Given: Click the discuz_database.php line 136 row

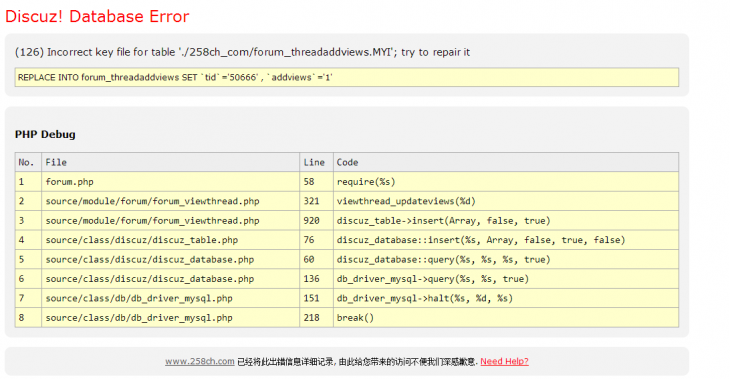Looking at the screenshot, I should tap(346, 279).
